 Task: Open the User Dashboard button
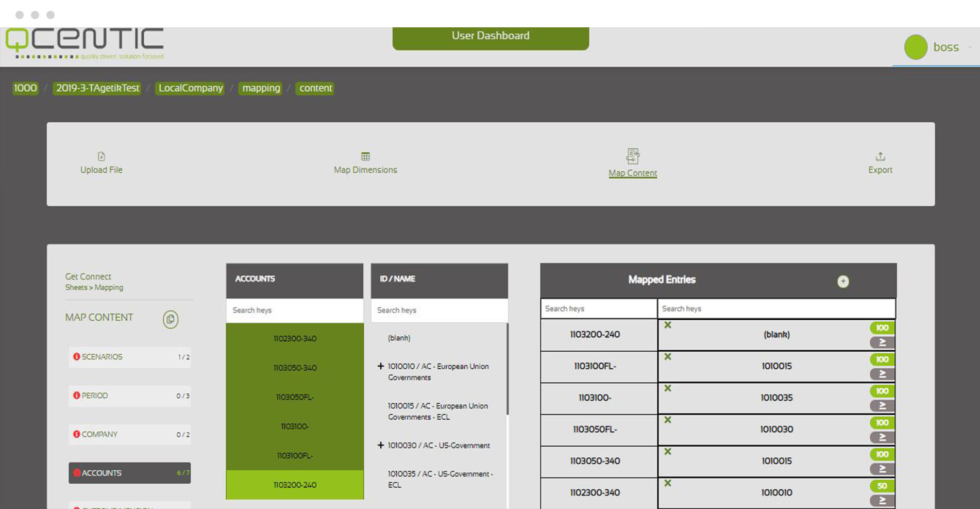click(x=490, y=36)
